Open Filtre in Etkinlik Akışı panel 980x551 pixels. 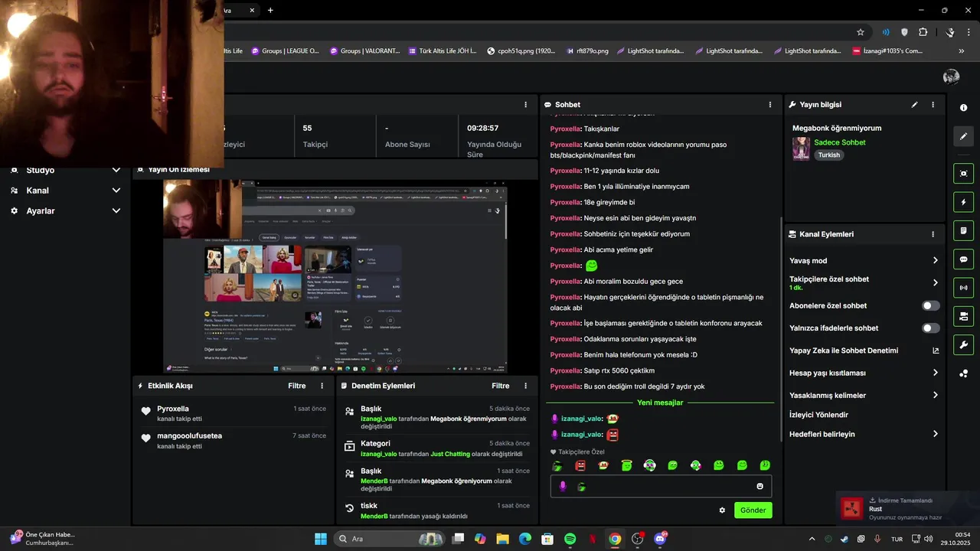(297, 386)
